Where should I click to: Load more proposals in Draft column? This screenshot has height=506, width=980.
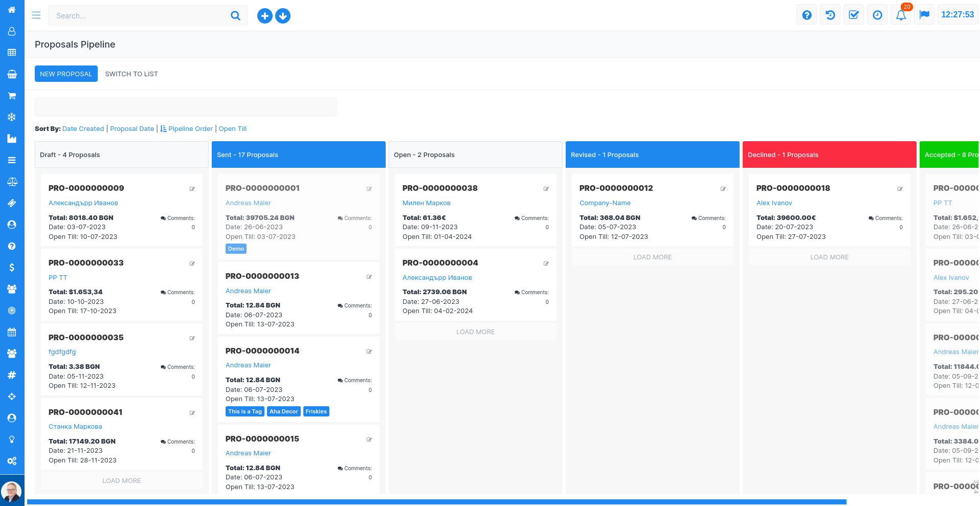[122, 480]
